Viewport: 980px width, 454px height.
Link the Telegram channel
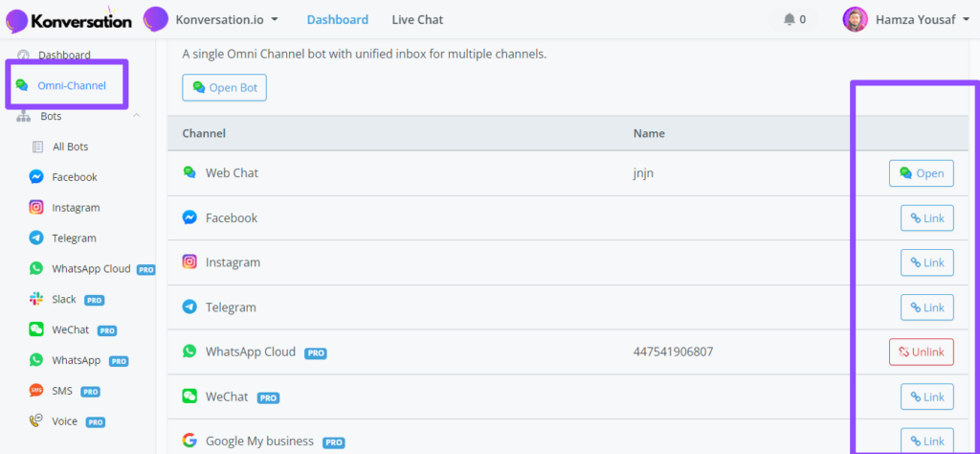coord(926,307)
